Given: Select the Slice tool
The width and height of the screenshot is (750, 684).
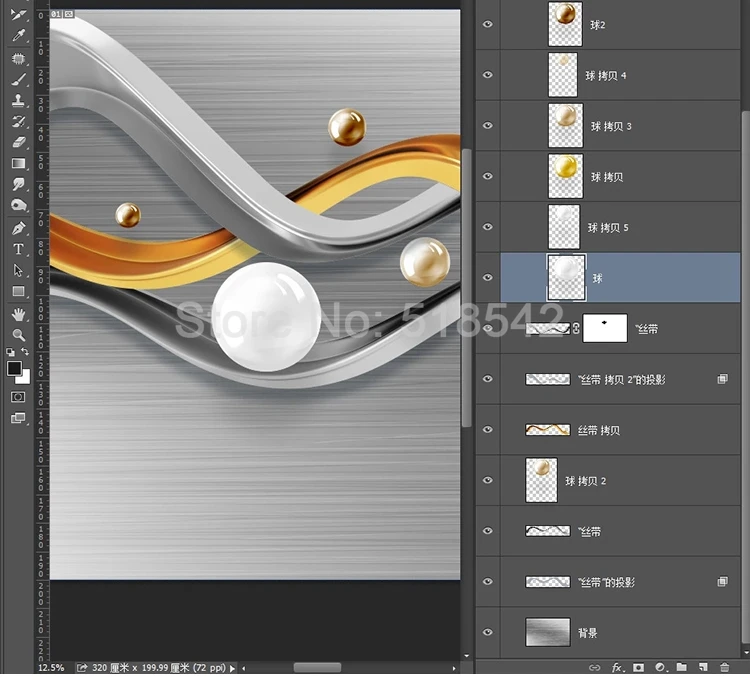Looking at the screenshot, I should pos(19,14).
